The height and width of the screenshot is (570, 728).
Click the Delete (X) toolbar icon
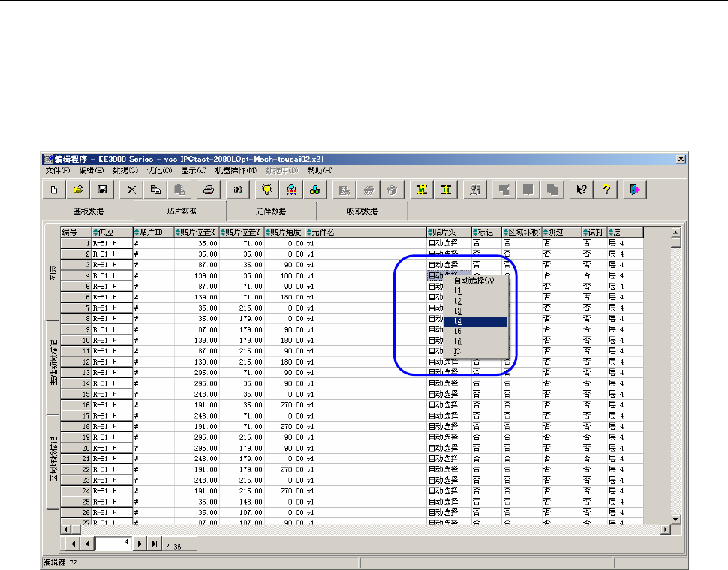point(132,190)
